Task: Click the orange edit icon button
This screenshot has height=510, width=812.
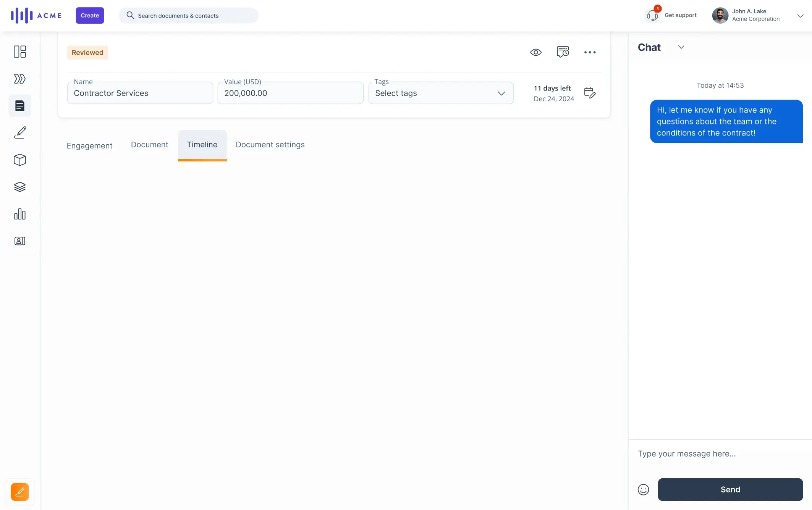Action: (x=19, y=492)
